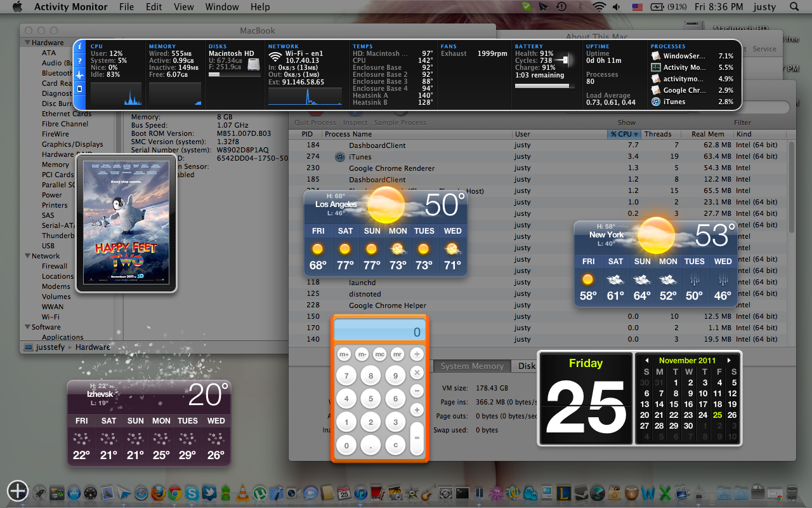Viewport: 812px width, 508px height.
Task: Click Activity Monitor process list scrollbar
Action: (791, 187)
